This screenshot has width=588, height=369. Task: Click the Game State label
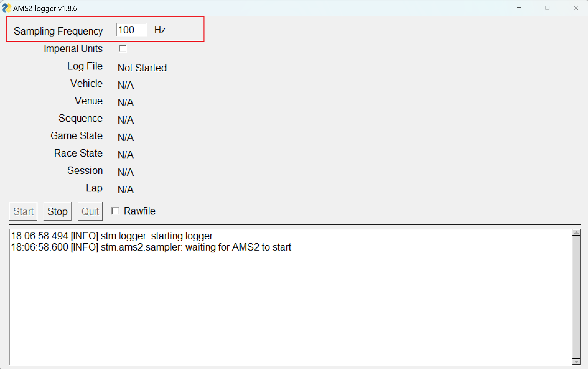coord(77,136)
